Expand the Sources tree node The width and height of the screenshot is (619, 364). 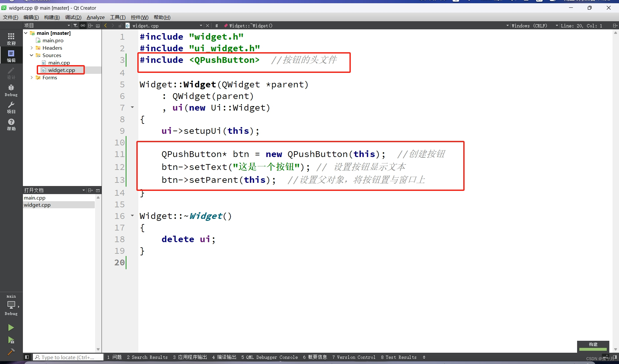(33, 55)
